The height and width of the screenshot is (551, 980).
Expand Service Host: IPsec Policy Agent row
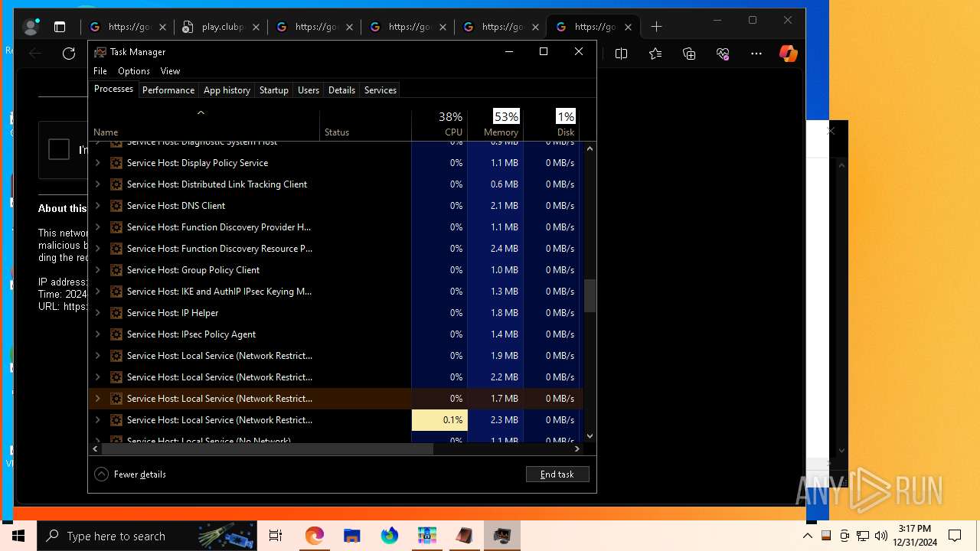(97, 334)
